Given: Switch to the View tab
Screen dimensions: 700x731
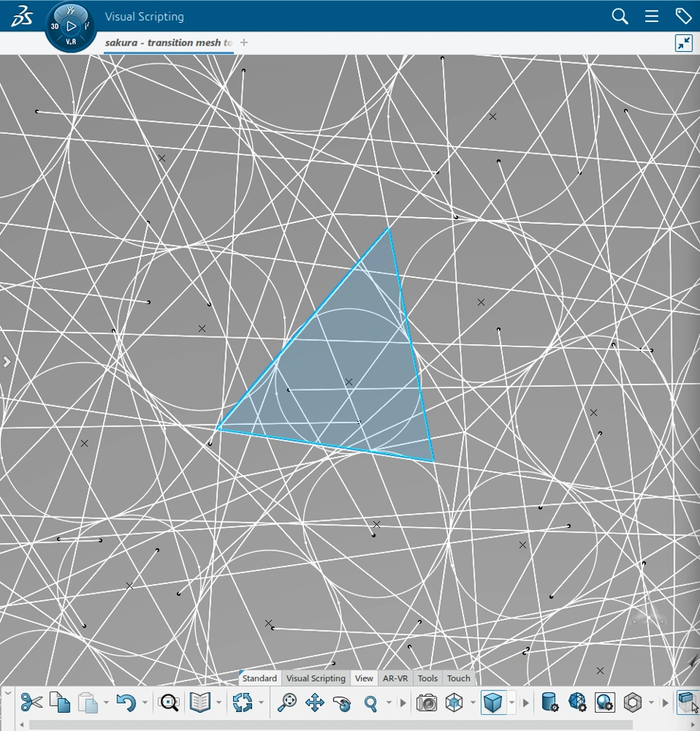Looking at the screenshot, I should point(364,678).
